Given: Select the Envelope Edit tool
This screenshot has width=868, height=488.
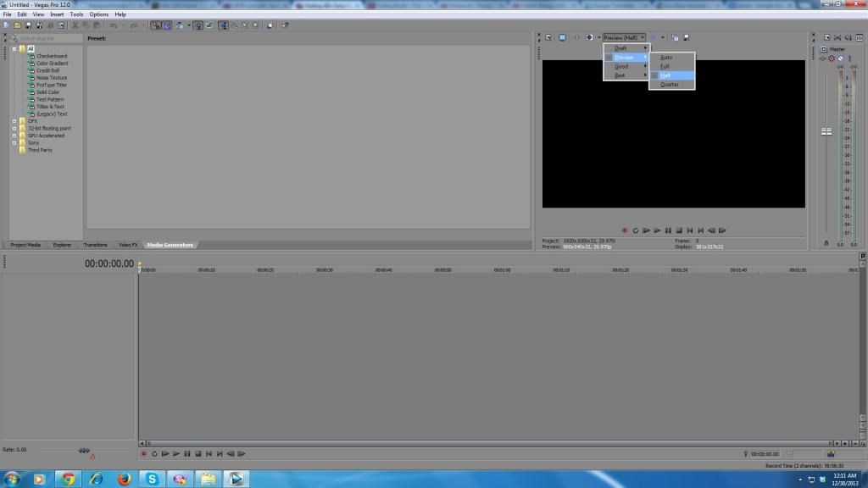Looking at the screenshot, I should pyautogui.click(x=234, y=25).
